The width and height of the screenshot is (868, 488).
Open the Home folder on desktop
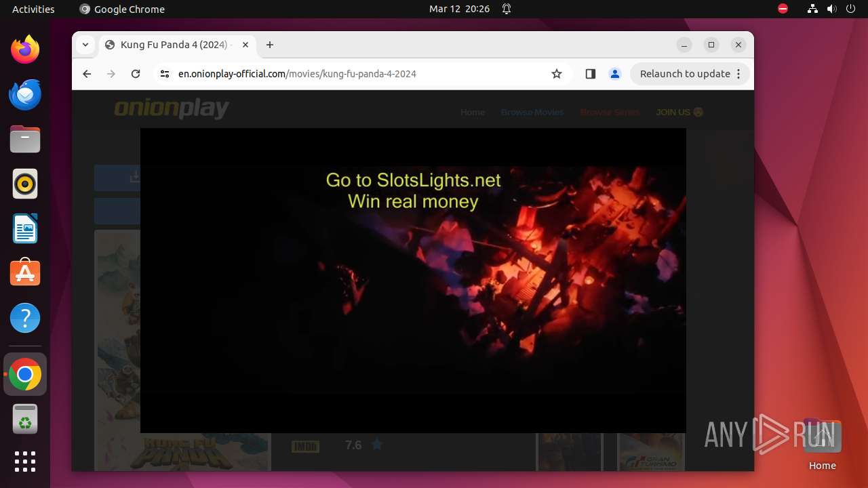tap(822, 445)
